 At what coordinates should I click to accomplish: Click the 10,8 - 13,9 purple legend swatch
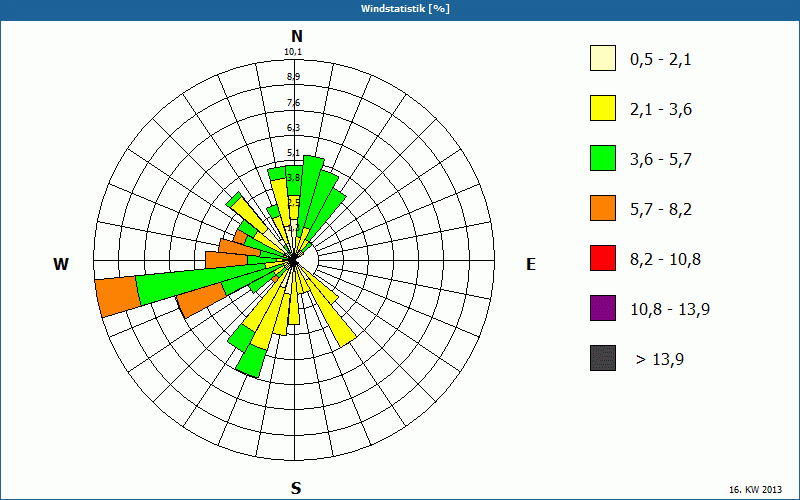coord(603,308)
